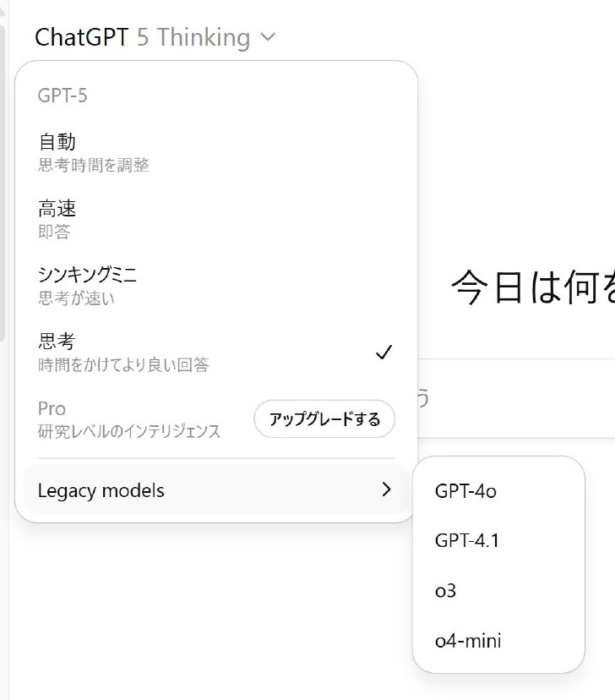Click the message input field behind the menu

[516, 398]
